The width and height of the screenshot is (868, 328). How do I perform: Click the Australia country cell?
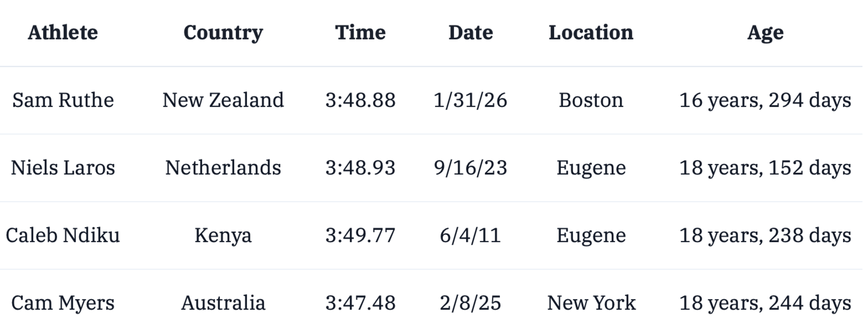coord(223,303)
